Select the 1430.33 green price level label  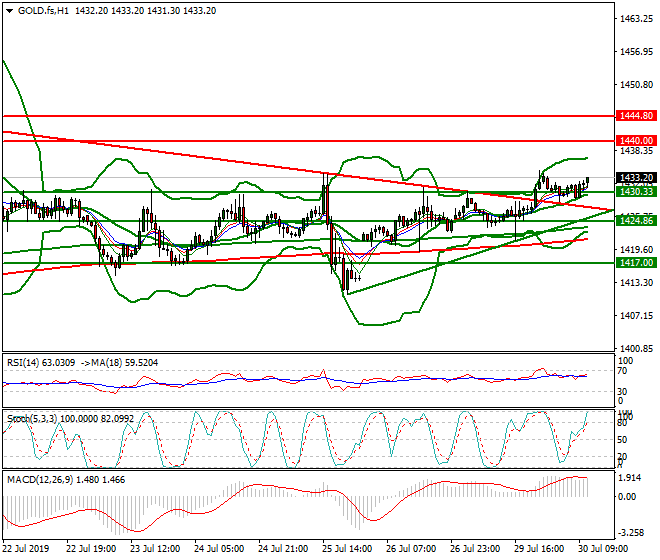(636, 192)
